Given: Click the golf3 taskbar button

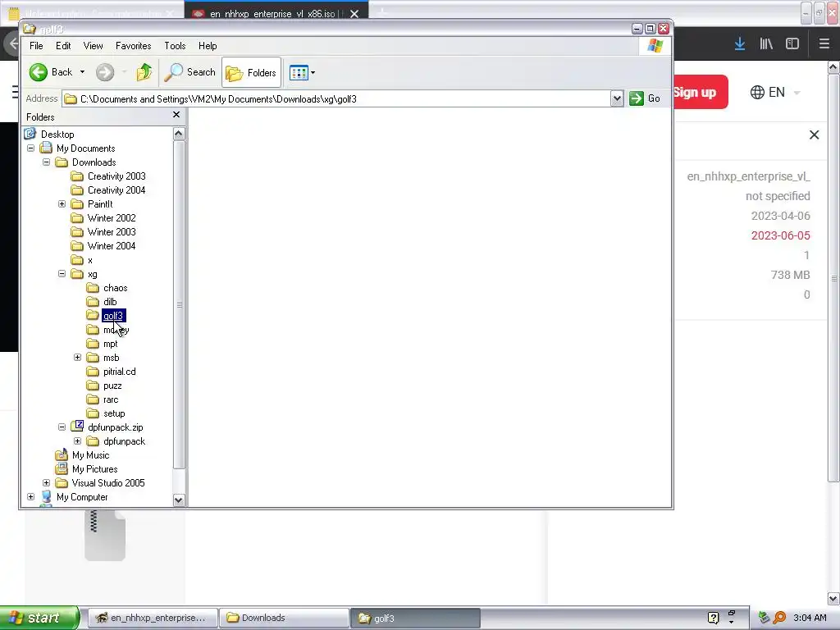Looking at the screenshot, I should pyautogui.click(x=415, y=618).
